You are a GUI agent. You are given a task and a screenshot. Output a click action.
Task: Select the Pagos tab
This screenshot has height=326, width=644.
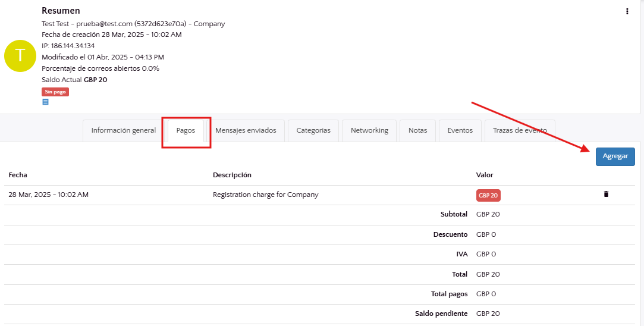click(186, 130)
